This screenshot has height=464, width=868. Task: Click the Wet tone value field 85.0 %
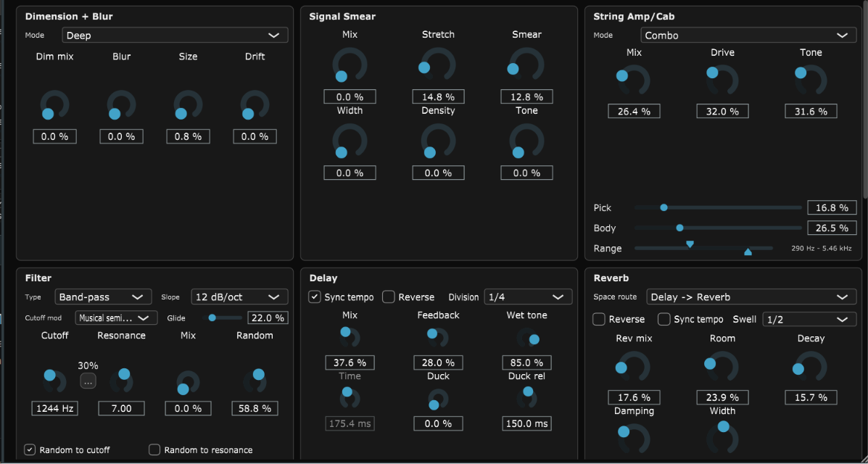527,362
